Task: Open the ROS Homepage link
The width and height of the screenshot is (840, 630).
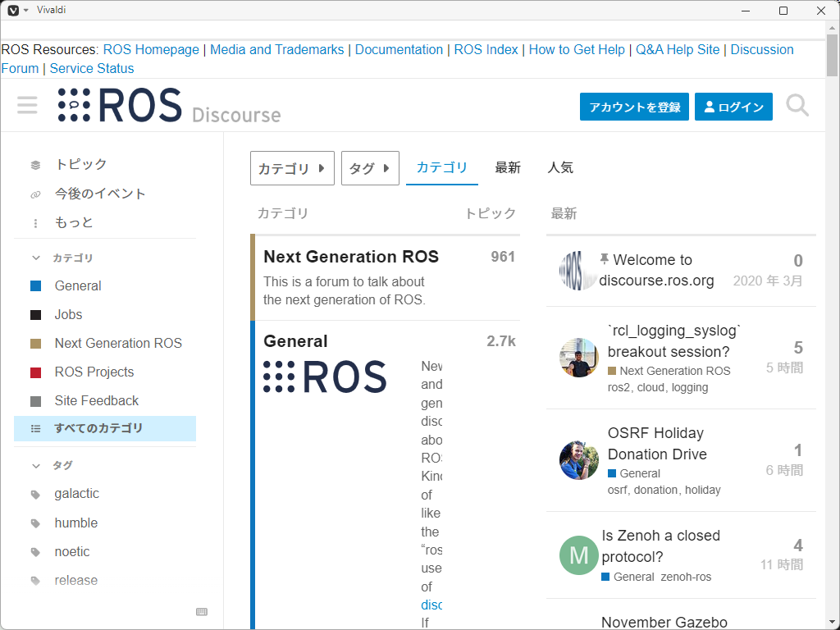Action: [x=151, y=50]
